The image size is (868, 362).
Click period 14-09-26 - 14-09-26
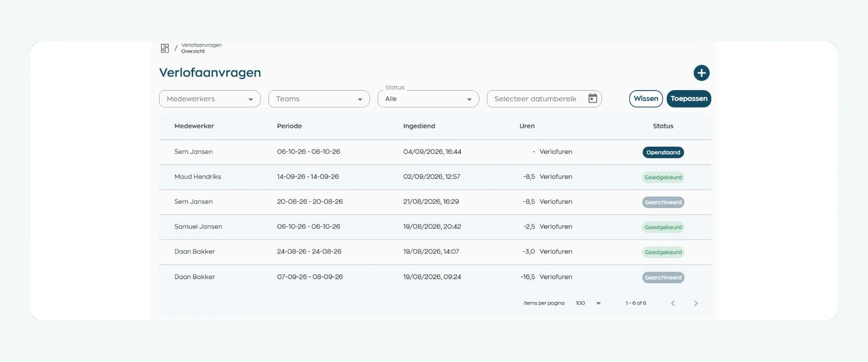point(308,177)
